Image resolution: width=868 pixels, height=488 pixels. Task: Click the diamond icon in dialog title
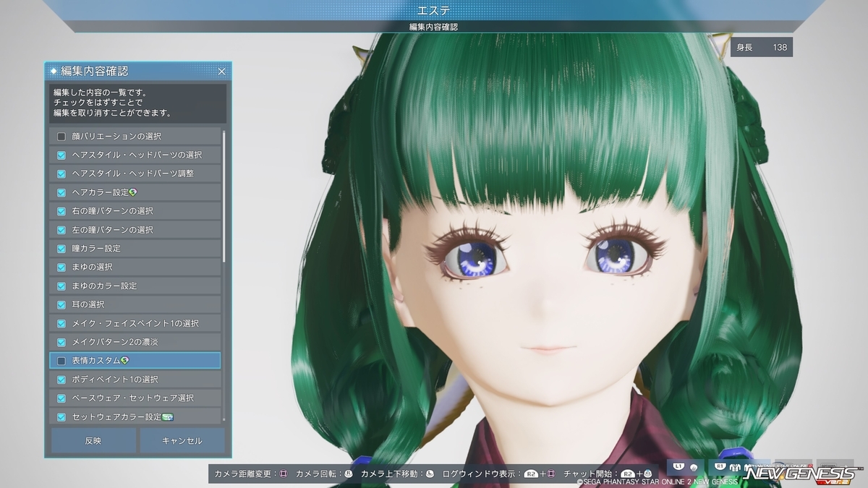54,71
